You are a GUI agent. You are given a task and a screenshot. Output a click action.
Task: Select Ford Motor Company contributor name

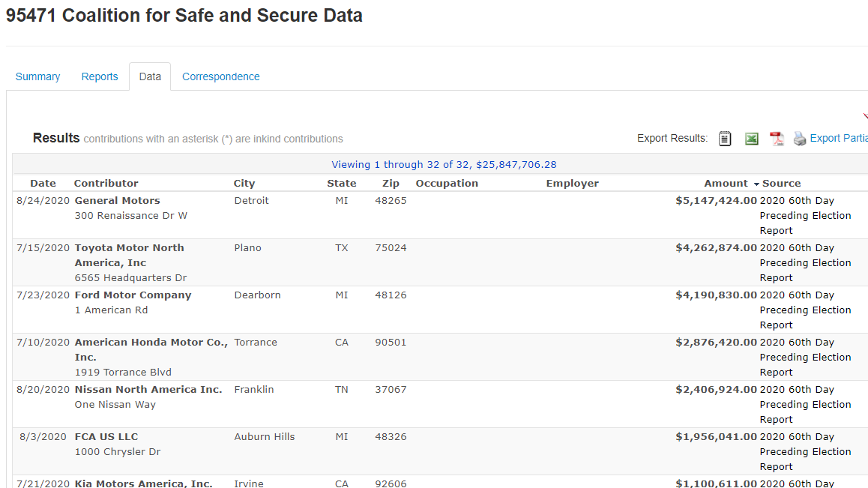(133, 295)
